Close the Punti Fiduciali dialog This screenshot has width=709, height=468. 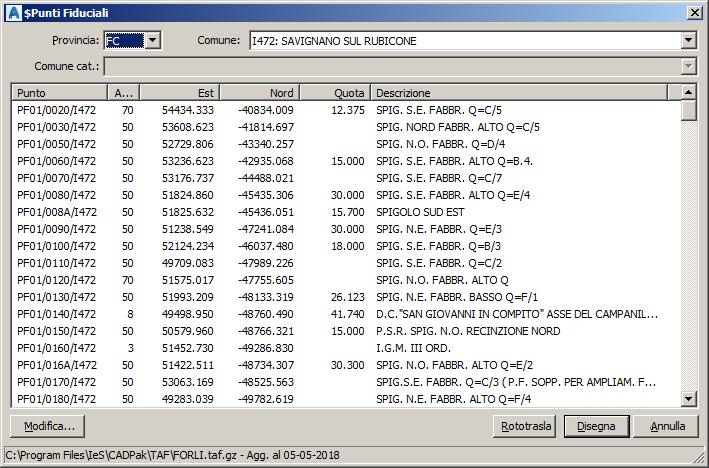pyautogui.click(x=693, y=12)
